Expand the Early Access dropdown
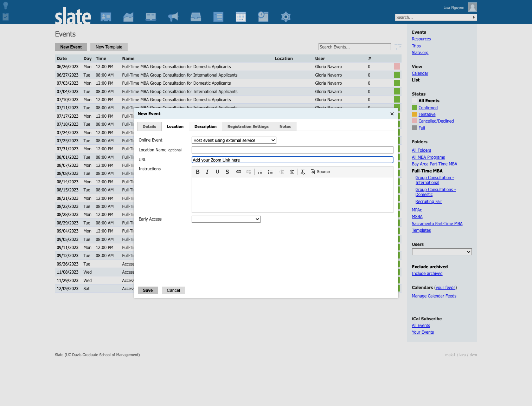 pyautogui.click(x=226, y=219)
